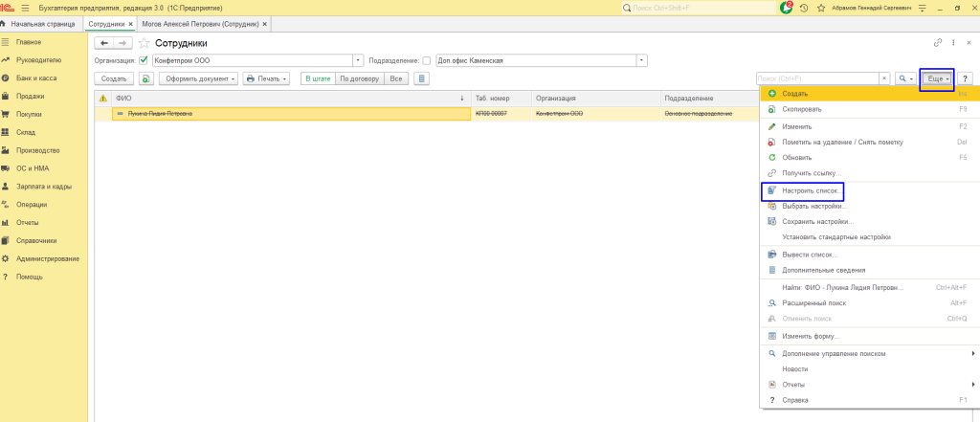This screenshot has width=980, height=422.
Task: Select Настроить список menu entry
Action: (810, 190)
